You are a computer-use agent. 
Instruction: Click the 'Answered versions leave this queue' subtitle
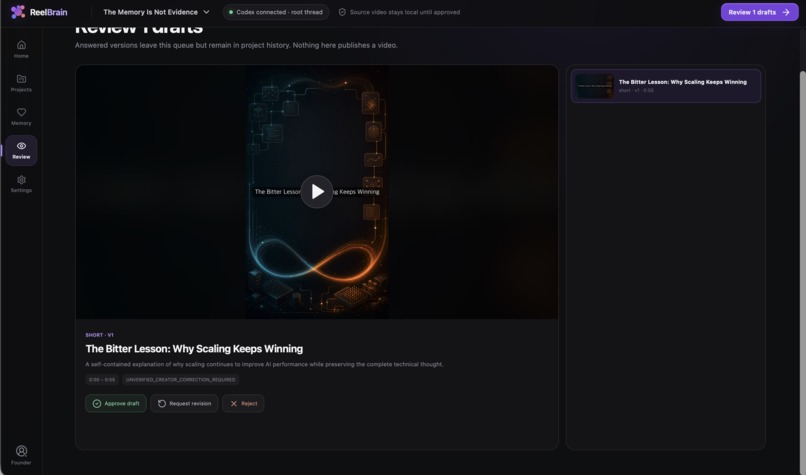pos(236,45)
